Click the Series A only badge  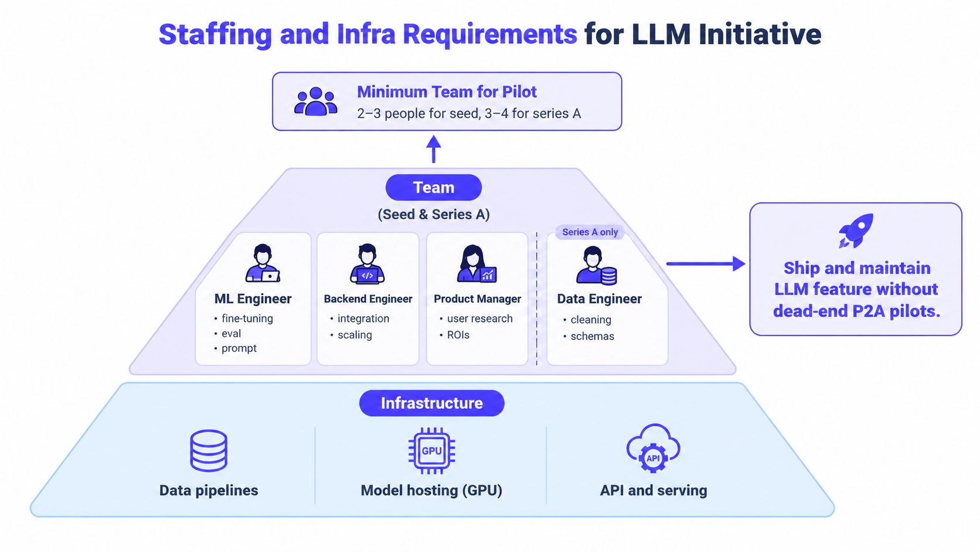(x=590, y=232)
